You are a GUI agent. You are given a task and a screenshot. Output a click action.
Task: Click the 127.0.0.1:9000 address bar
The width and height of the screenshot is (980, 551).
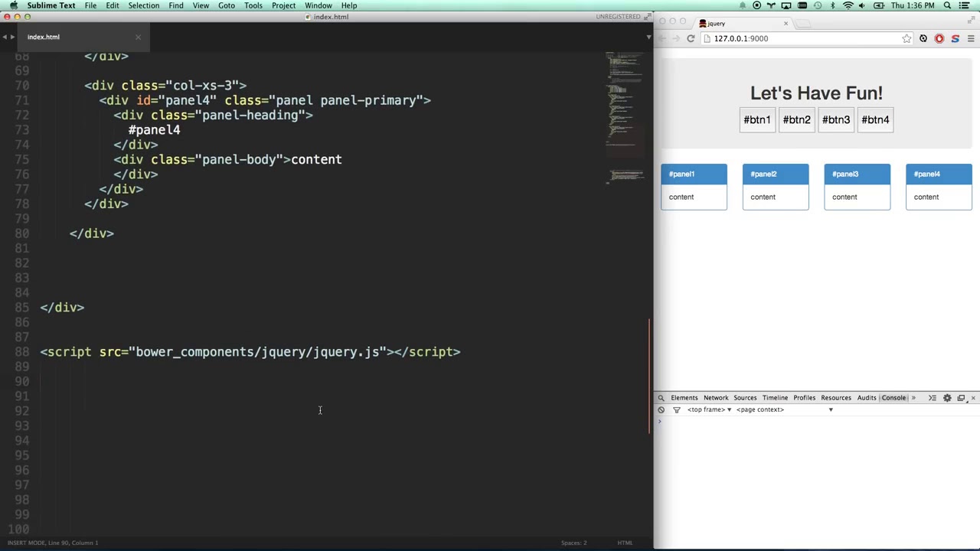click(x=806, y=38)
